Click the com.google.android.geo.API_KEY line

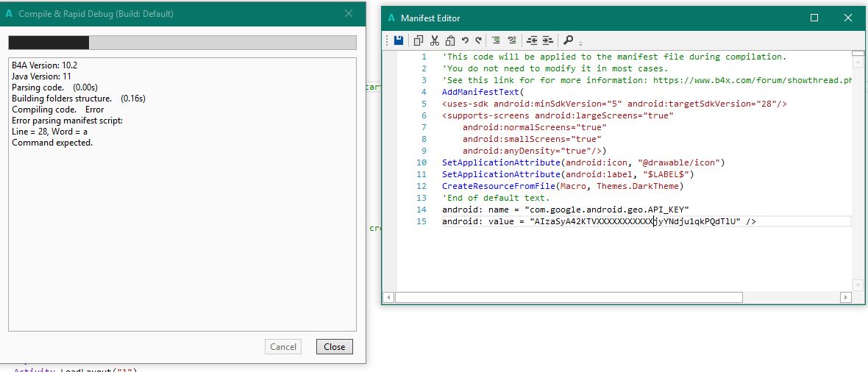565,210
